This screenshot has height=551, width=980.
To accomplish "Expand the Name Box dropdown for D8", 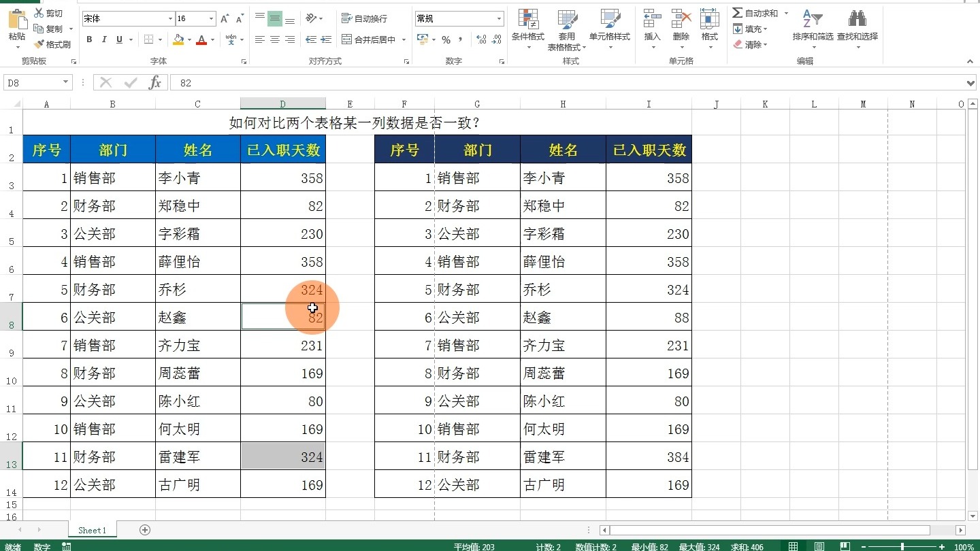I will pos(66,83).
